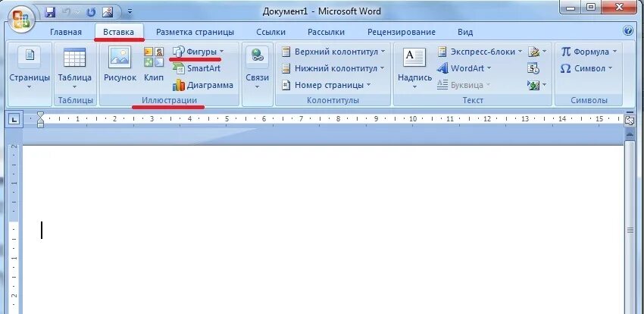Open Customize Quick Access Toolbar arrow
This screenshot has height=314, width=644.
pyautogui.click(x=130, y=12)
